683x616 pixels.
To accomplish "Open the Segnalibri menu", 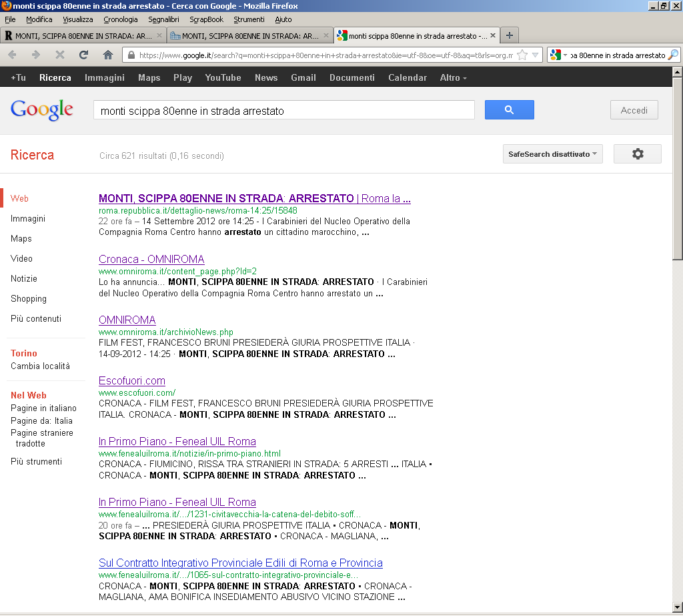I will pyautogui.click(x=163, y=19).
